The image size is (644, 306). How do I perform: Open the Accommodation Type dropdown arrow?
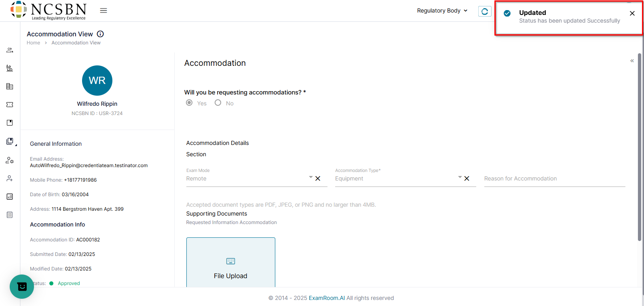click(460, 177)
